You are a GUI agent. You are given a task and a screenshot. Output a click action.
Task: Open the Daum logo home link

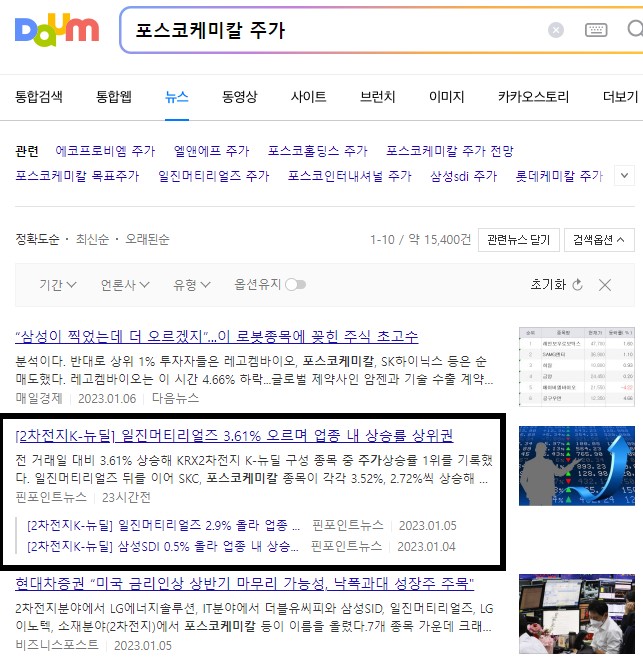point(57,30)
